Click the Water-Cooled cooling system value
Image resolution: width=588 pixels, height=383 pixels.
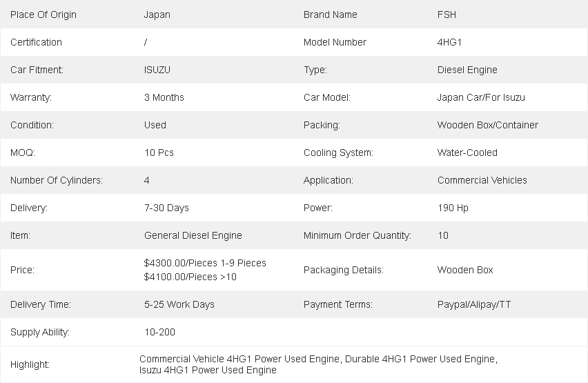467,153
